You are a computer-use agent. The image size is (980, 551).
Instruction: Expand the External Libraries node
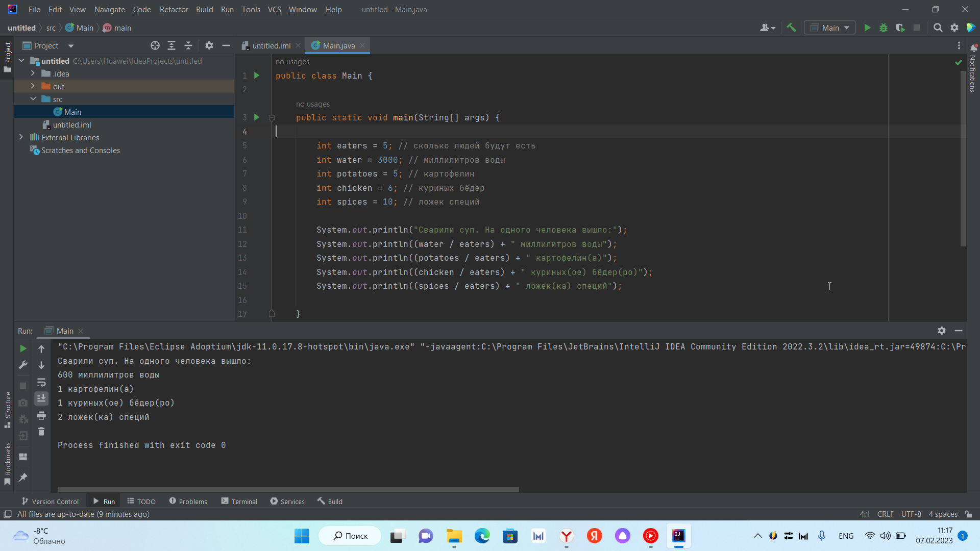click(x=21, y=137)
